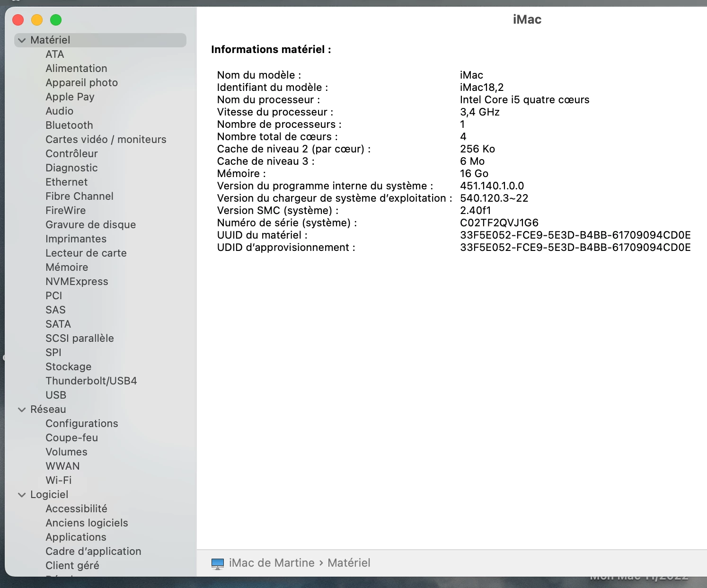Select Ethernet in the sidebar
The image size is (707, 588).
tap(67, 182)
